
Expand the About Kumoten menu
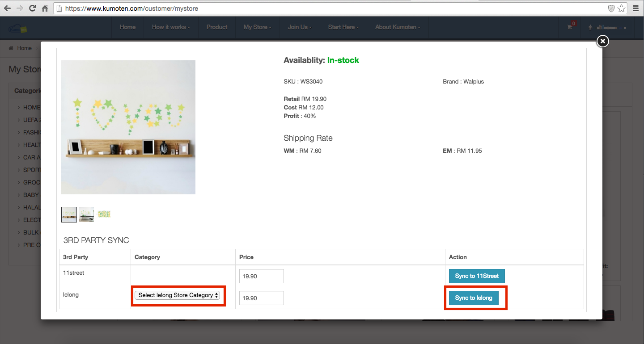pyautogui.click(x=398, y=27)
